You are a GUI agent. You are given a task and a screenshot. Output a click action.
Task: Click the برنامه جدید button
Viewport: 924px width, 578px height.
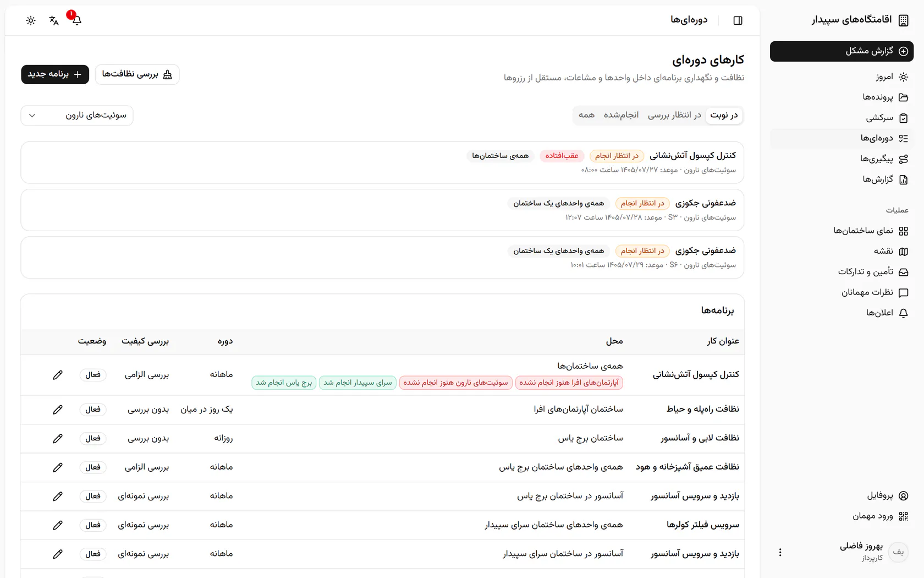(x=55, y=74)
